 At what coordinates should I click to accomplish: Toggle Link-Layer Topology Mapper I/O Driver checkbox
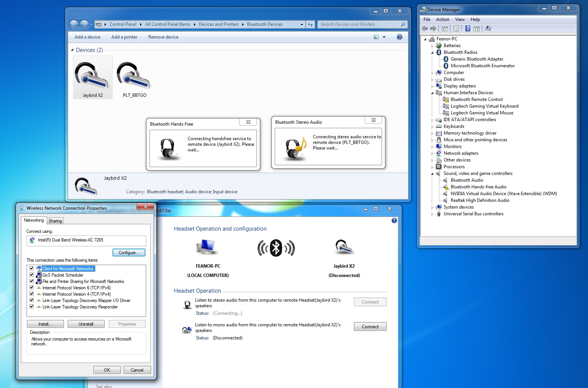coord(32,300)
